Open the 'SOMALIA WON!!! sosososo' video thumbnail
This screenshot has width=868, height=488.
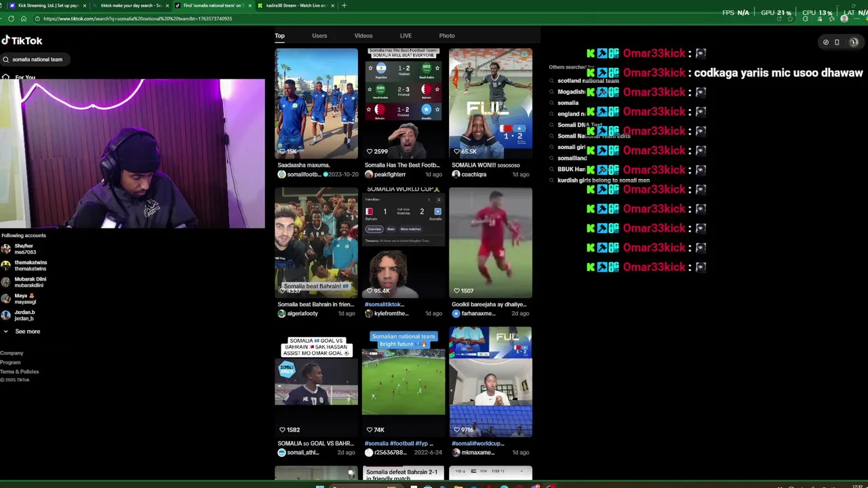[490, 103]
